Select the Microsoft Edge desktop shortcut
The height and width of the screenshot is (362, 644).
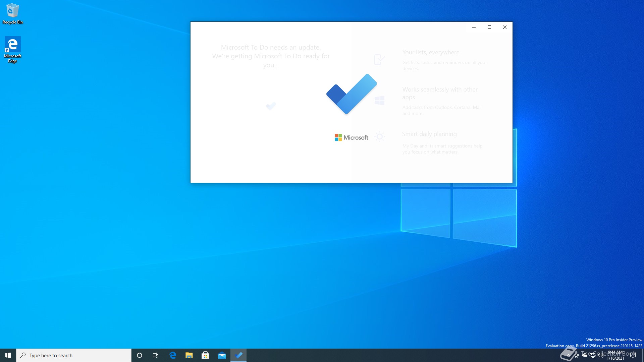coord(13,50)
